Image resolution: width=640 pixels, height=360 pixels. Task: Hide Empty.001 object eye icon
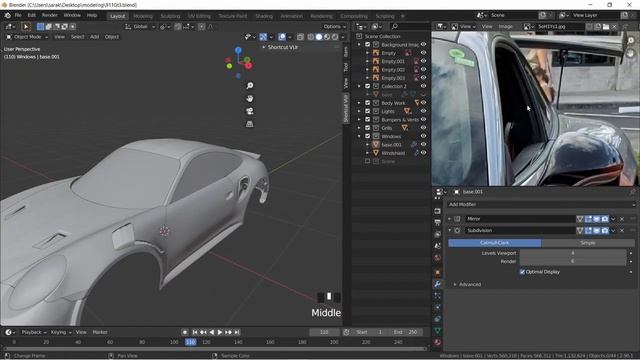coord(423,61)
